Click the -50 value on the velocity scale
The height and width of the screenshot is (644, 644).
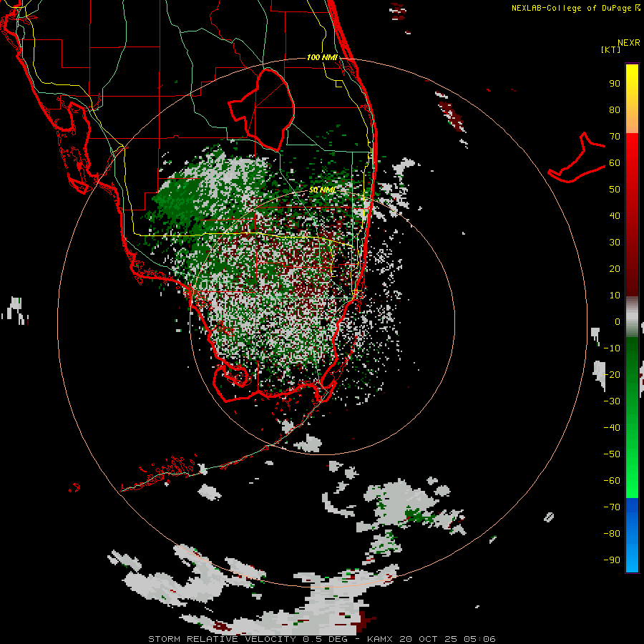pyautogui.click(x=612, y=454)
